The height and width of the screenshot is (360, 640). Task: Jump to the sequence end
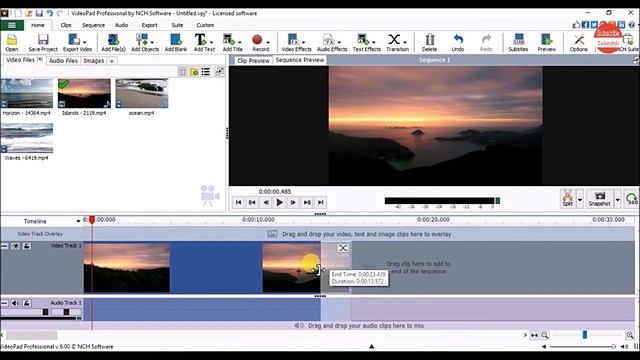click(321, 202)
